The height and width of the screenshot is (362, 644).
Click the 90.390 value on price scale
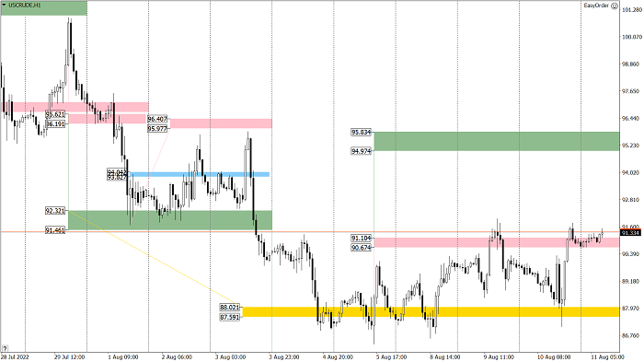(632, 254)
